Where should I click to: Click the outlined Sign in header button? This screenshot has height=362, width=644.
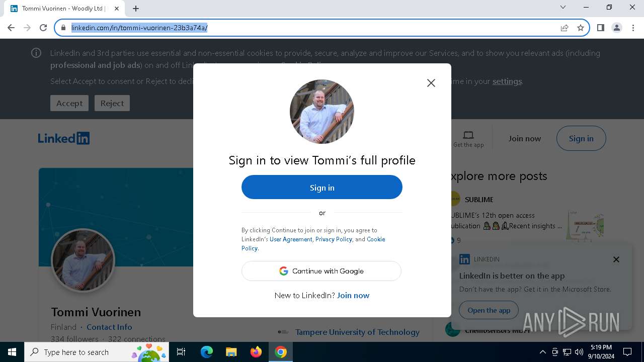pos(581,138)
